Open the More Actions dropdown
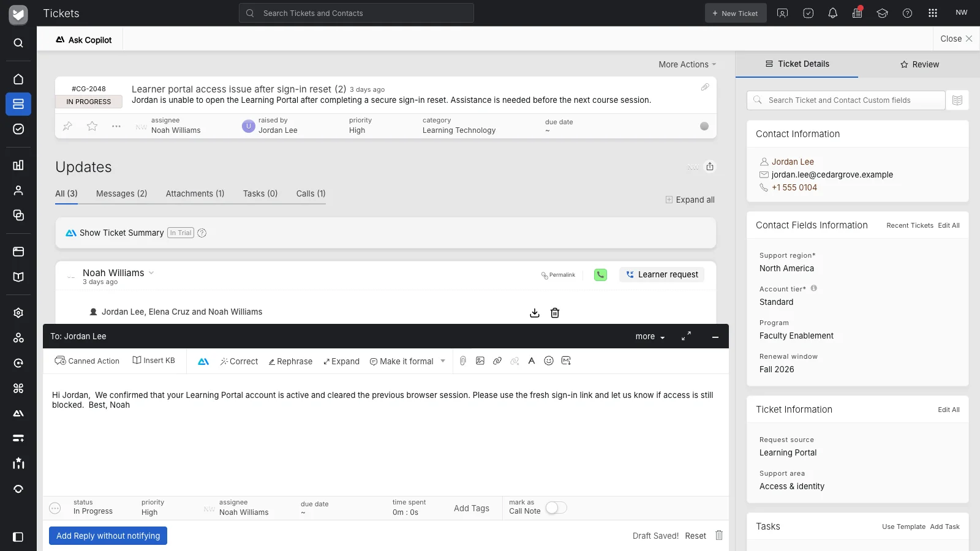 point(687,64)
